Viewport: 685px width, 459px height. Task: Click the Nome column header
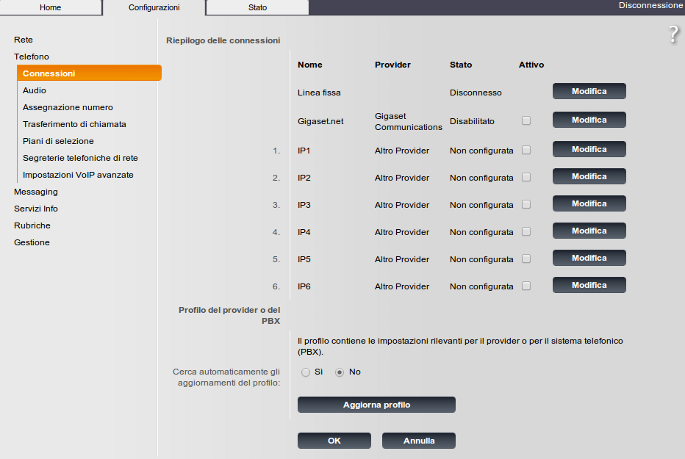(310, 65)
